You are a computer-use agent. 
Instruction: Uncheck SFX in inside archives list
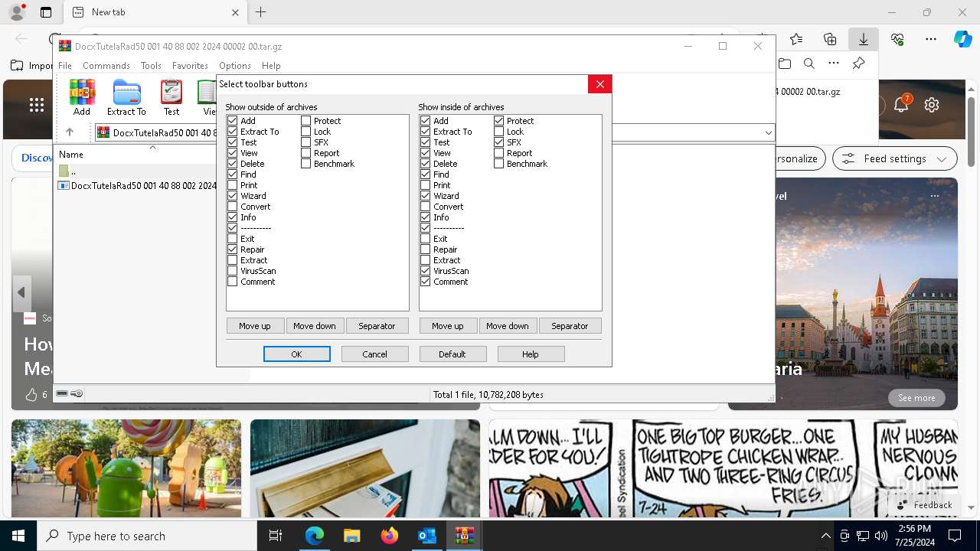(x=498, y=142)
